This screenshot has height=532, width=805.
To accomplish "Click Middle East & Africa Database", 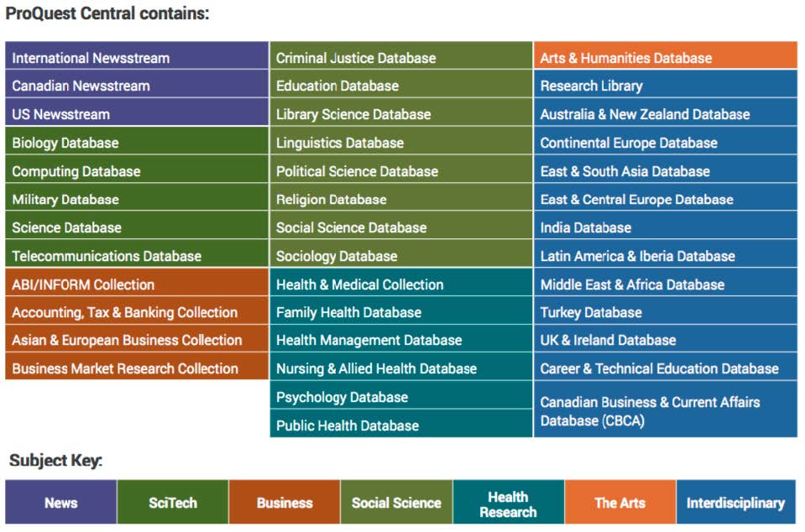I will (666, 282).
